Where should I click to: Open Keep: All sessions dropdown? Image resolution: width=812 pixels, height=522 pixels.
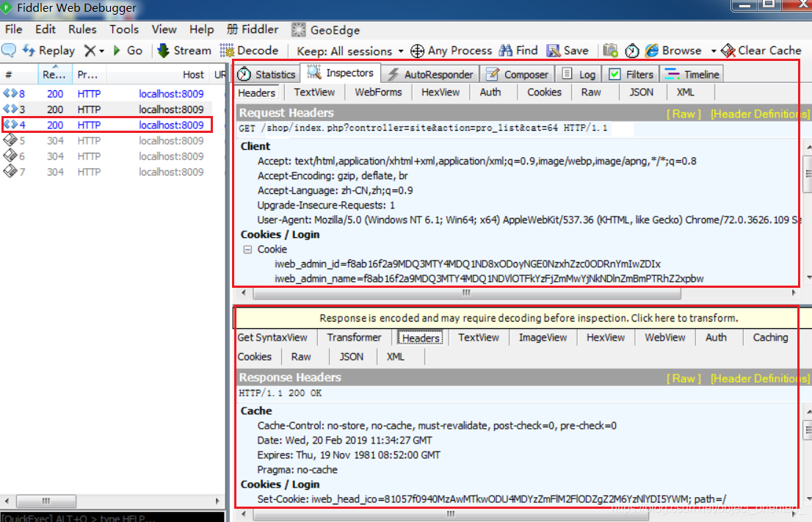point(349,51)
